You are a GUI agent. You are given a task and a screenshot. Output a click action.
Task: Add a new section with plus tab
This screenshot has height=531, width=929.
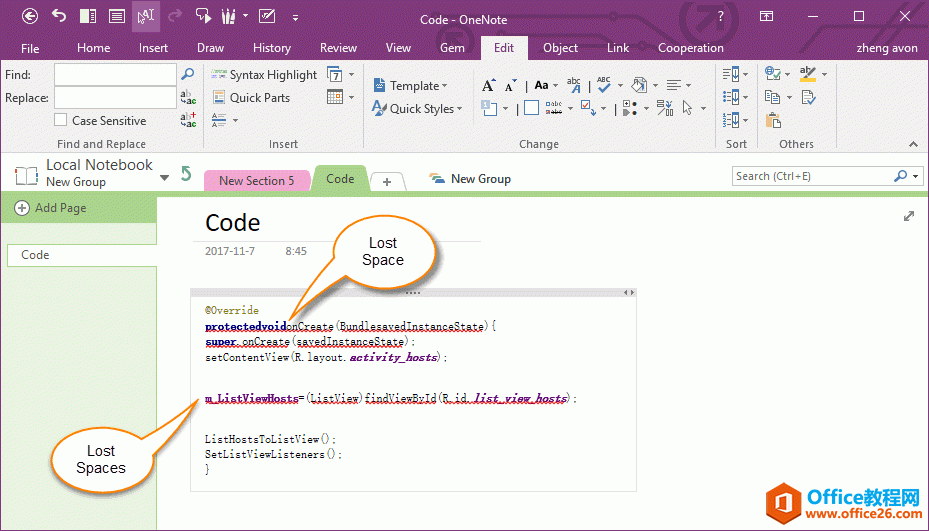(x=387, y=182)
